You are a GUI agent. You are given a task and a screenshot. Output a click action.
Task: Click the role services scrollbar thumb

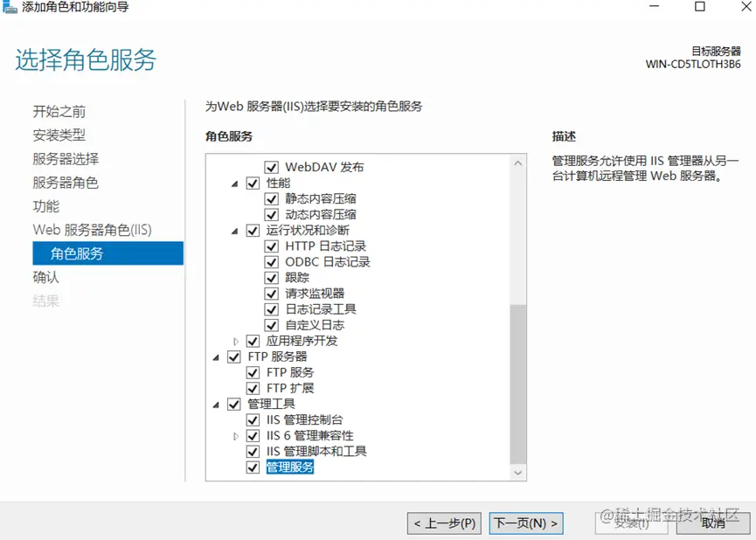tap(517, 384)
